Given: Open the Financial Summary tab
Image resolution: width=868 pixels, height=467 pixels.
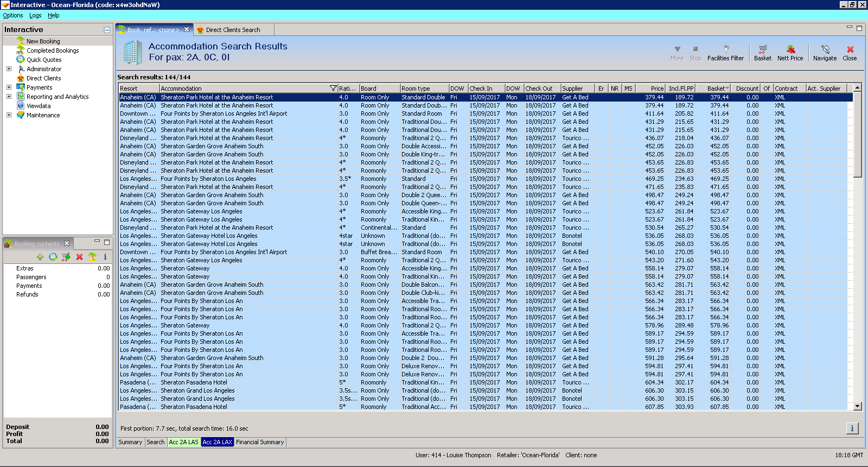Looking at the screenshot, I should (x=260, y=442).
